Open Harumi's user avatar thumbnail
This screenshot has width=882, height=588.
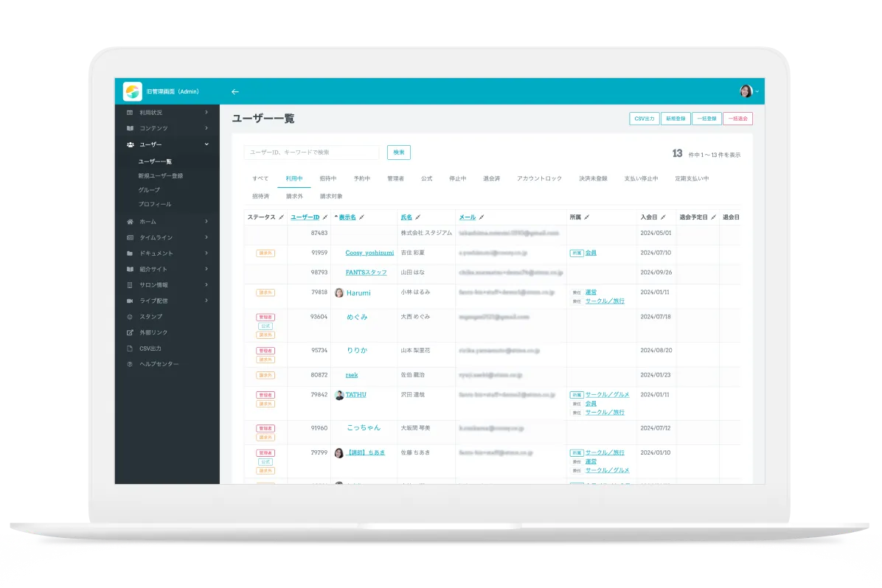tap(339, 293)
